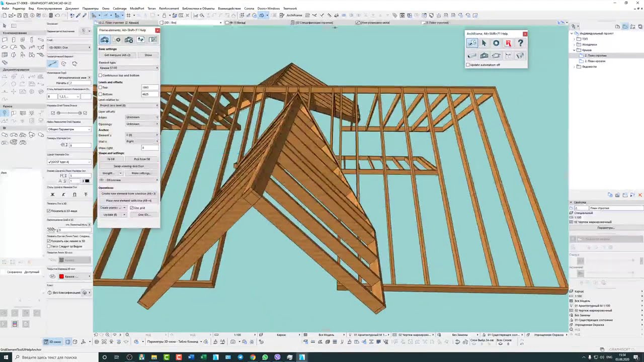Click the third tab icon in Frame elements palette
This screenshot has height=362, width=644.
[129, 40]
